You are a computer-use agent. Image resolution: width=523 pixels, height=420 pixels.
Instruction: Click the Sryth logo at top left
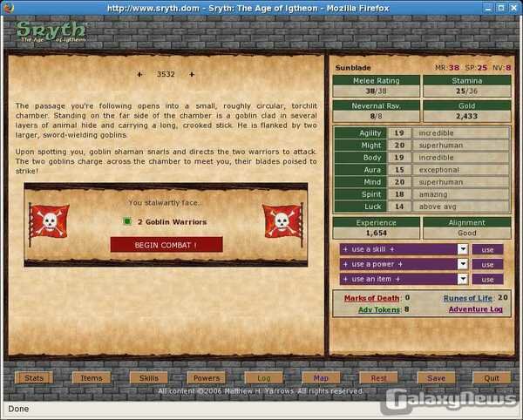pyautogui.click(x=51, y=31)
